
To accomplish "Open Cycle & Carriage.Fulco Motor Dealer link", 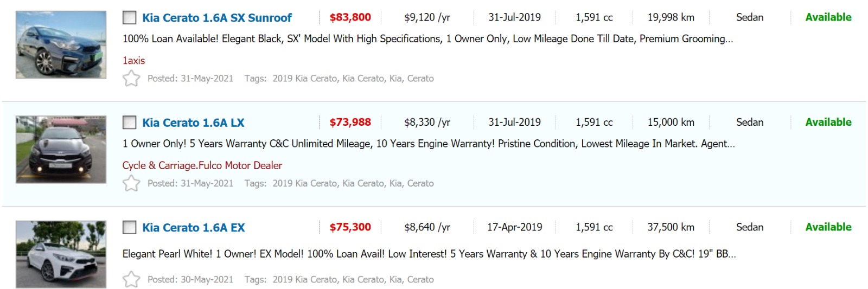I will pos(202,165).
